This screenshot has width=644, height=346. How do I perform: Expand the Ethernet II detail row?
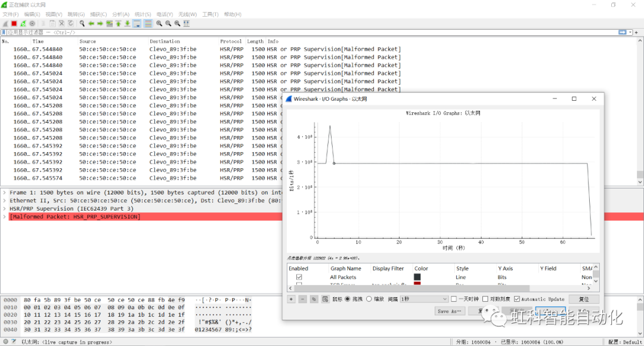click(5, 200)
